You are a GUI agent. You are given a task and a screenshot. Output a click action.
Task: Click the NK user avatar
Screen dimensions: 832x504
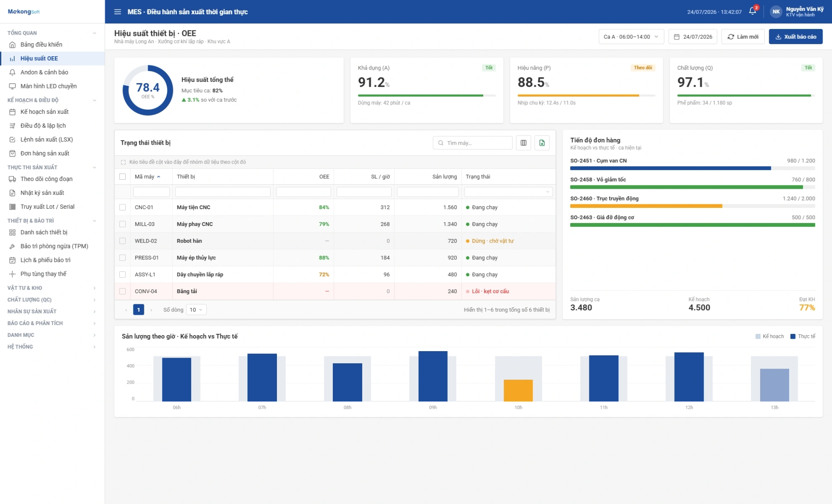tap(776, 12)
